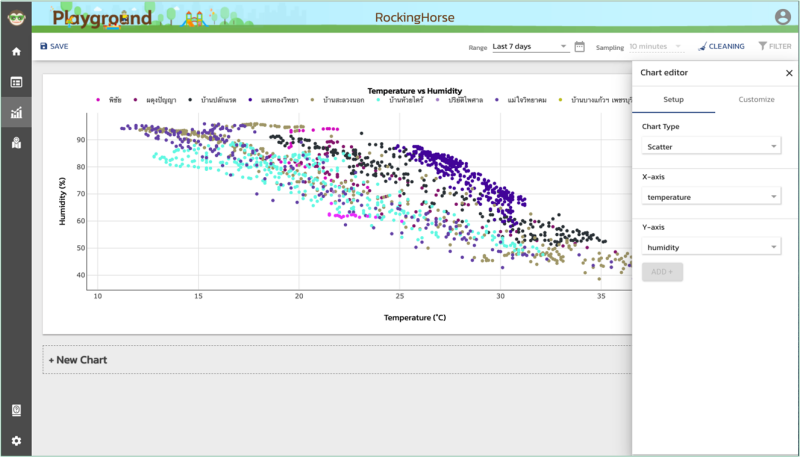Click the SAVE button
800x457 pixels.
pos(54,46)
